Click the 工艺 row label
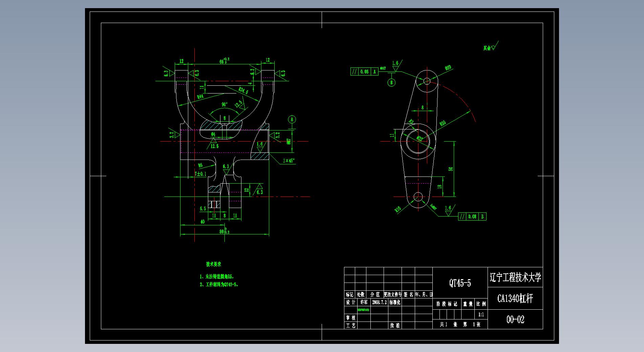 pos(351,326)
